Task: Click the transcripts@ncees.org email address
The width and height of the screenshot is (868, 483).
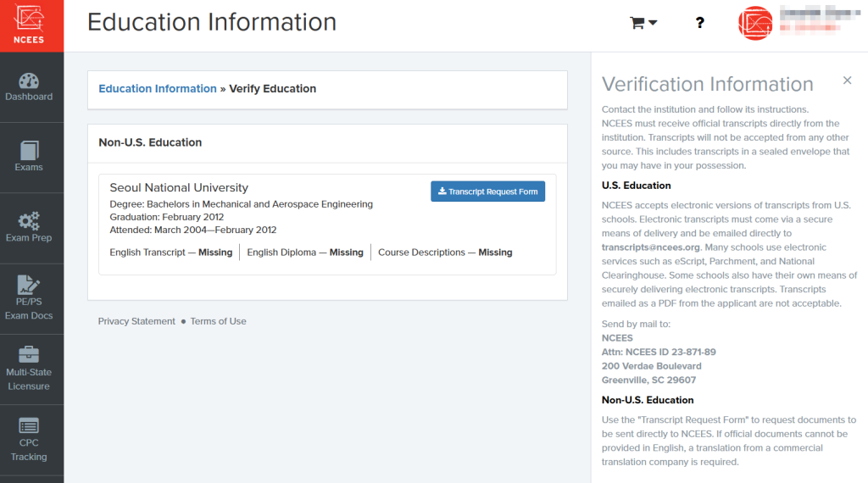Action: tap(650, 247)
